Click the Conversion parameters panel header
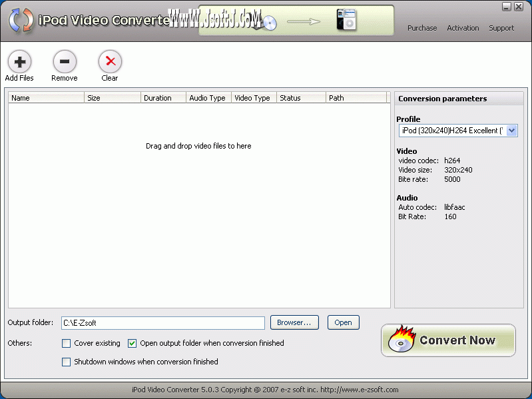Viewport: 532px width, 399px height. 459,99
